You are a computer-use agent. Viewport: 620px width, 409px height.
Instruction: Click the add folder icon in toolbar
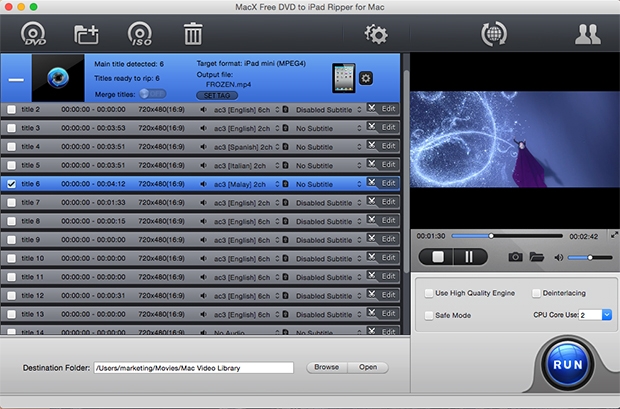pos(87,34)
